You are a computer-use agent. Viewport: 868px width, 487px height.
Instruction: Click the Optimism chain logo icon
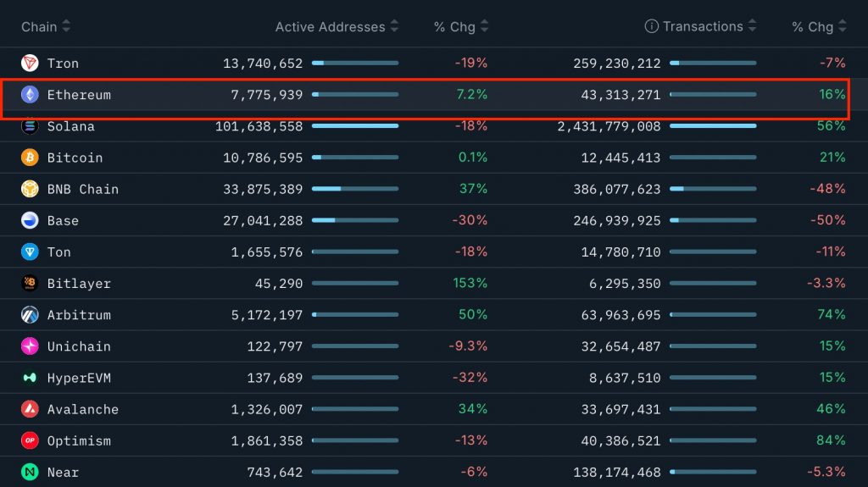(30, 440)
